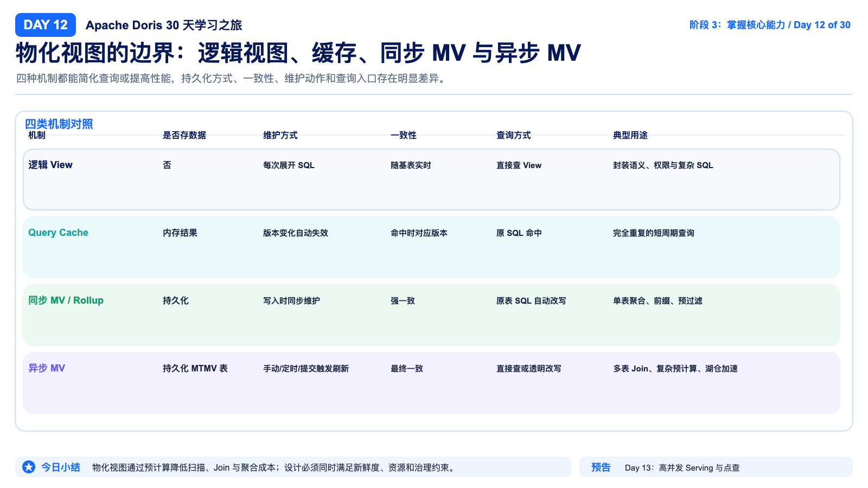Click the '否' cell in 逻辑 View row
This screenshot has width=868, height=488.
tap(167, 165)
